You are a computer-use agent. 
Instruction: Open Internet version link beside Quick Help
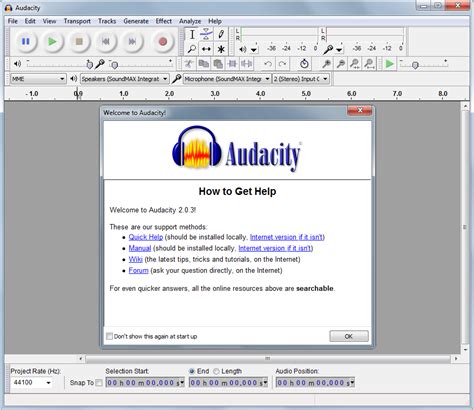tap(287, 237)
